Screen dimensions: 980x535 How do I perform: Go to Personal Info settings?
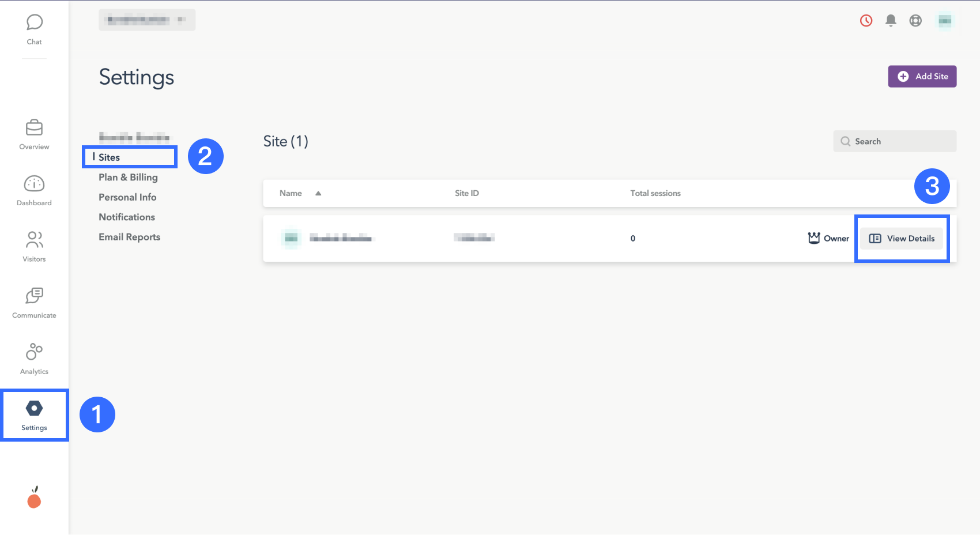[127, 197]
